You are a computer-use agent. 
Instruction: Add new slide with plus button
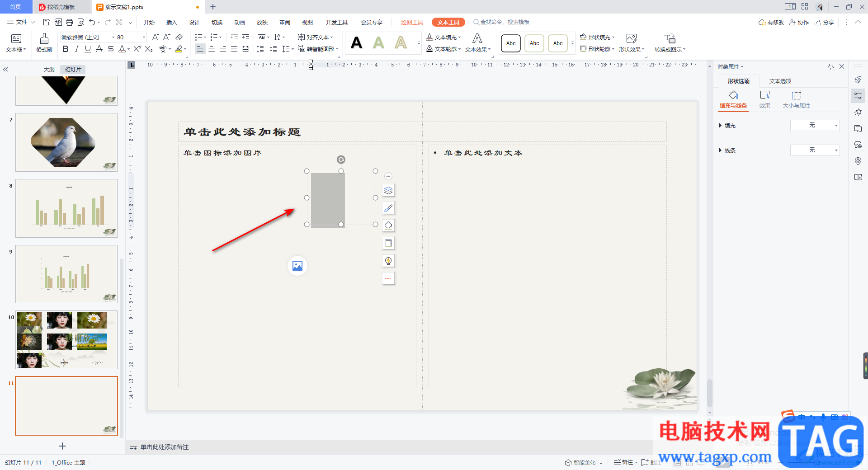(62, 446)
